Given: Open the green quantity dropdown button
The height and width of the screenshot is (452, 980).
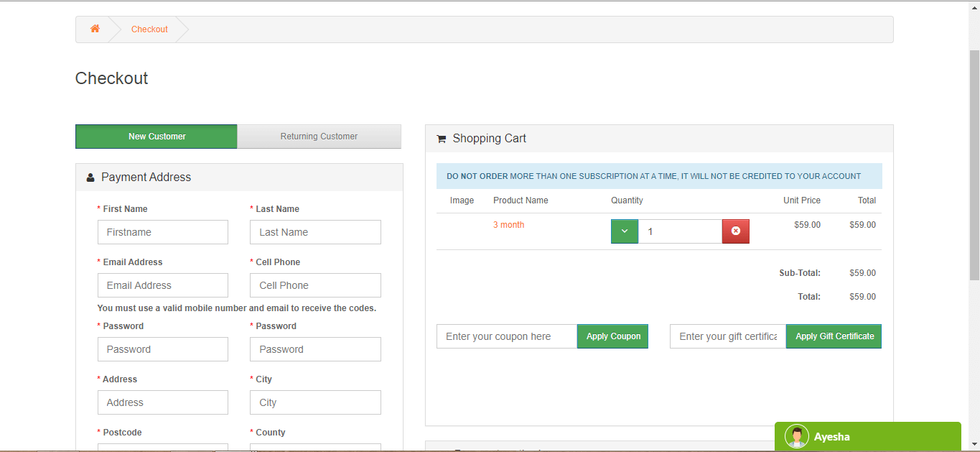Looking at the screenshot, I should tap(625, 231).
